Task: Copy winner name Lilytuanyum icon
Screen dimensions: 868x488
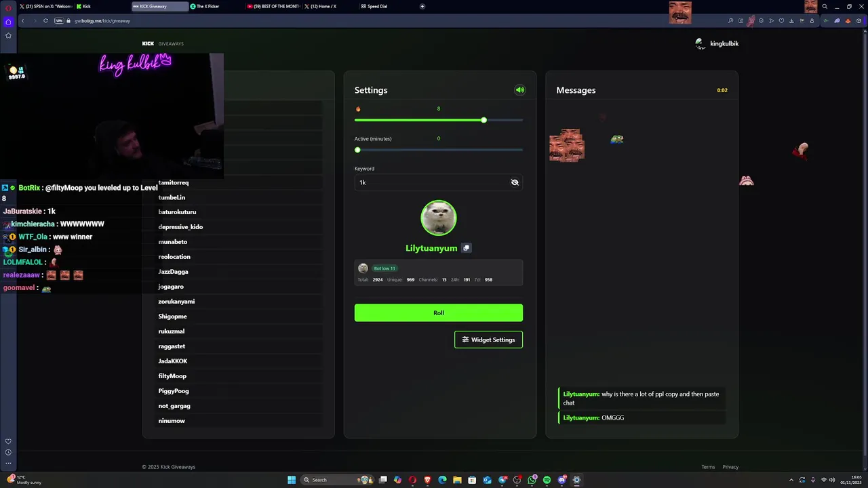Action: tap(466, 248)
